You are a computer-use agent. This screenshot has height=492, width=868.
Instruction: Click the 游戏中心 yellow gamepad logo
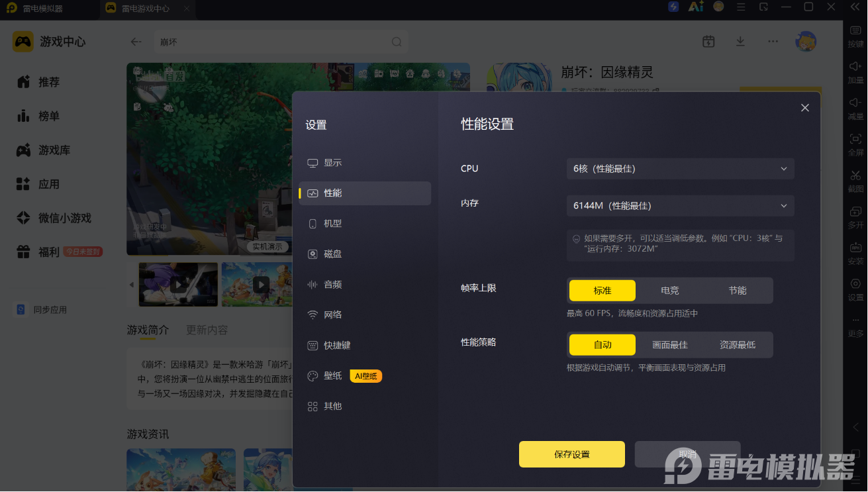pyautogui.click(x=23, y=41)
